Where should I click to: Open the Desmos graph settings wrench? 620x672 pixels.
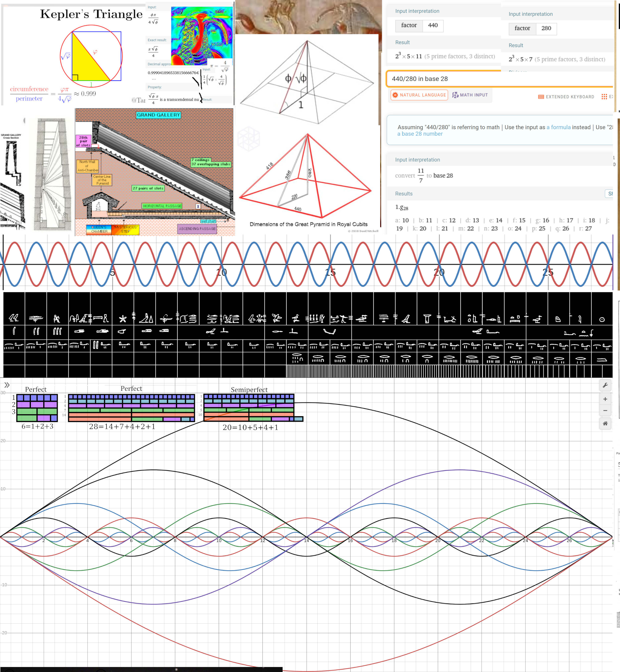pyautogui.click(x=605, y=385)
